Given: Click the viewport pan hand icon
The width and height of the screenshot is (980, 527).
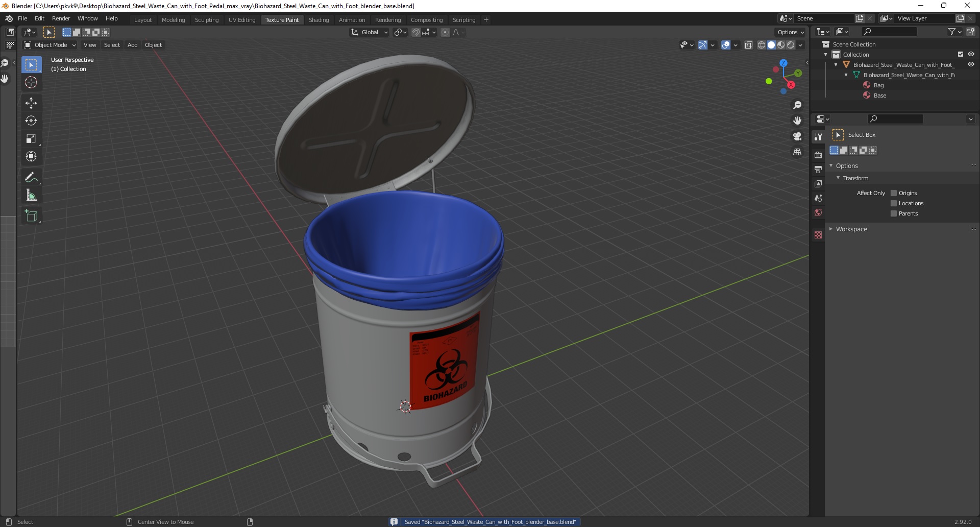Looking at the screenshot, I should pos(797,121).
